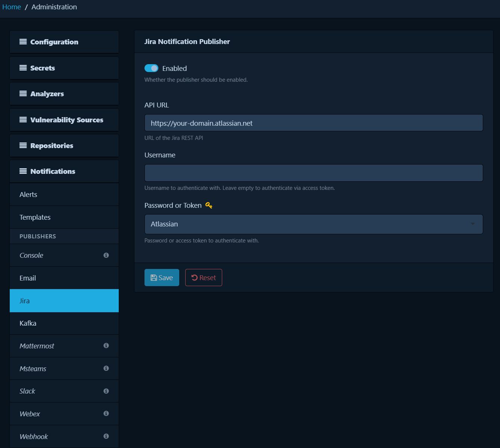Select the Jira publisher
This screenshot has width=500, height=448.
tap(64, 301)
